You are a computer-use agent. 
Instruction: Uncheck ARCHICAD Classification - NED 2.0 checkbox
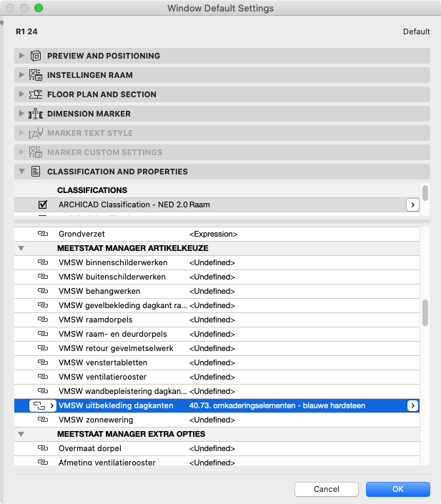coord(43,205)
